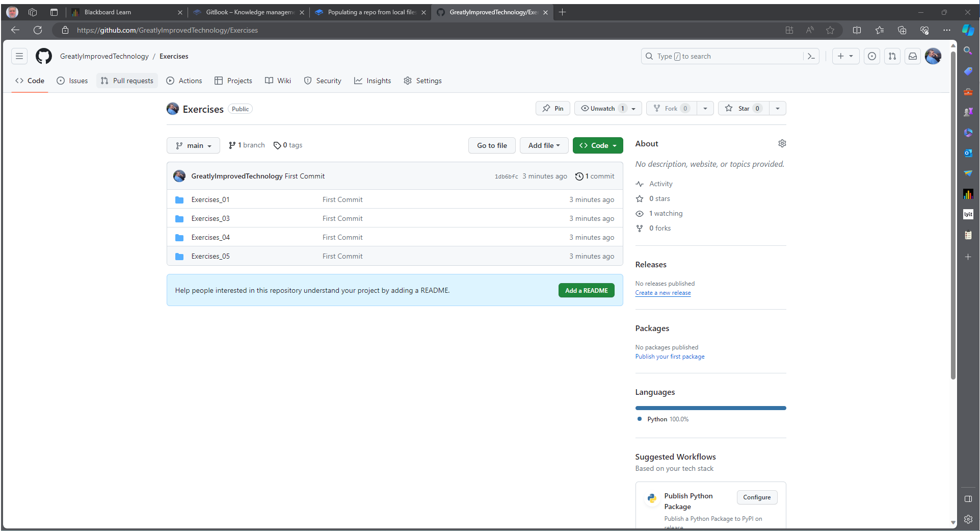Expand the Add file dropdown
Image resolution: width=980 pixels, height=531 pixels.
coord(544,145)
